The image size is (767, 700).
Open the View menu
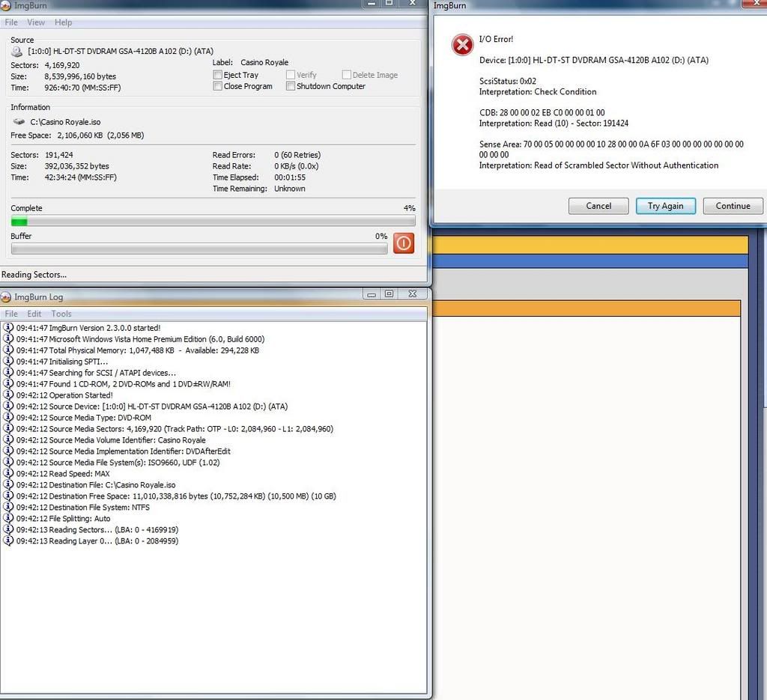(x=36, y=22)
